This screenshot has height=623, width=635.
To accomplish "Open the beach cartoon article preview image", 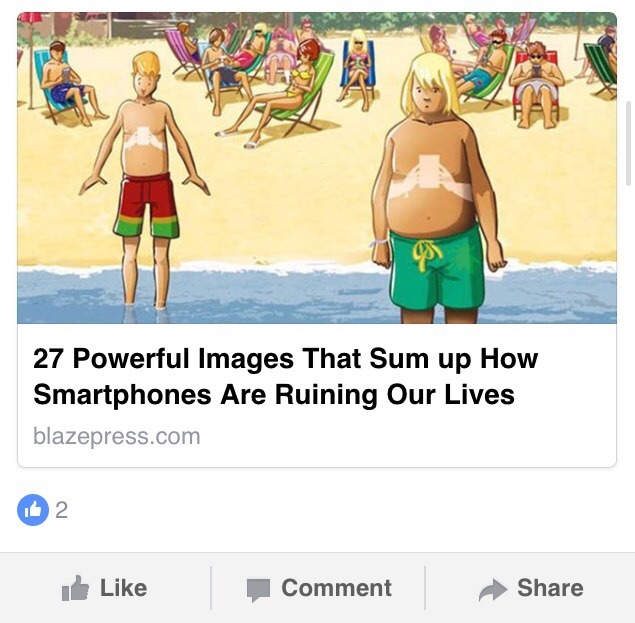I will pos(317,168).
